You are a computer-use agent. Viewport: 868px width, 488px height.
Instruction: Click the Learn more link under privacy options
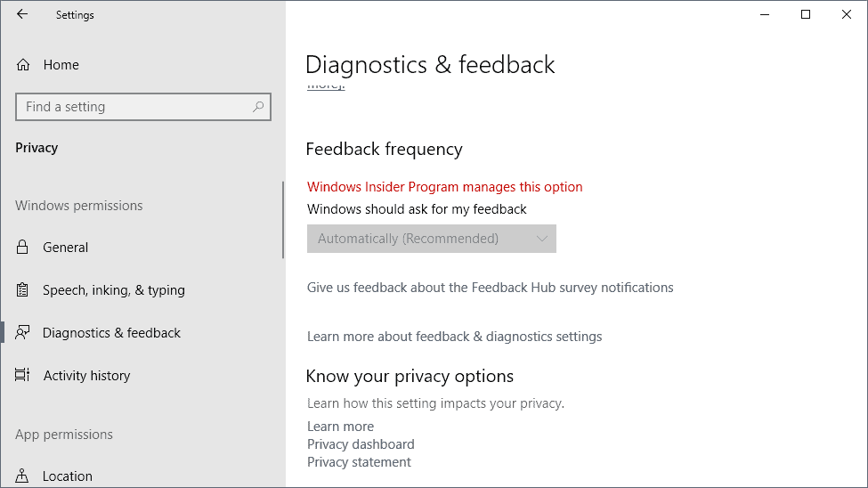(x=340, y=427)
